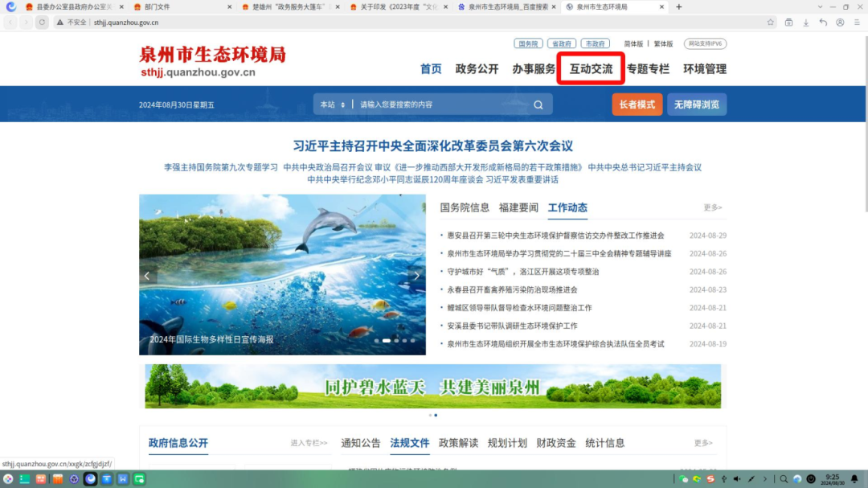Open the 政务公开 navigation item
The width and height of the screenshot is (868, 488).
[x=477, y=68]
